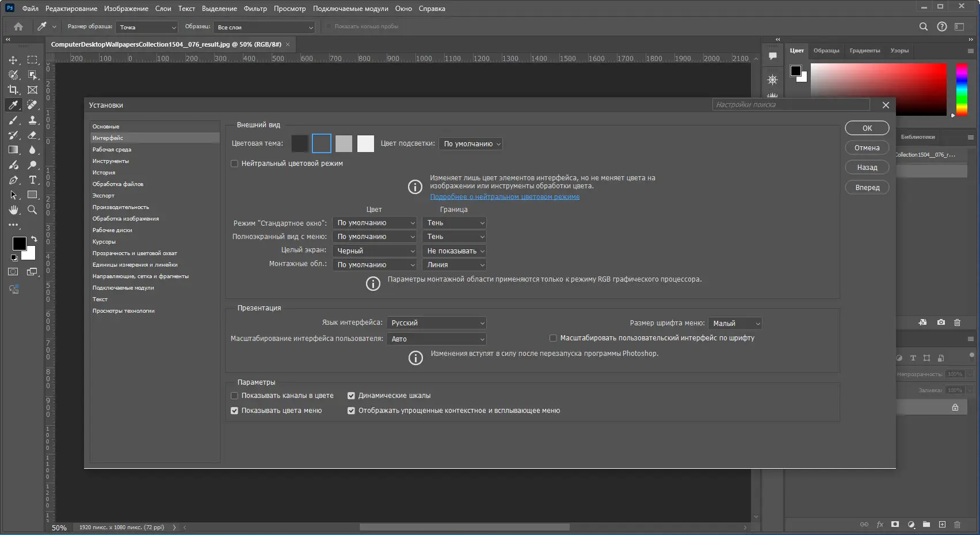Switch to the Градиенты tab

coord(865,51)
